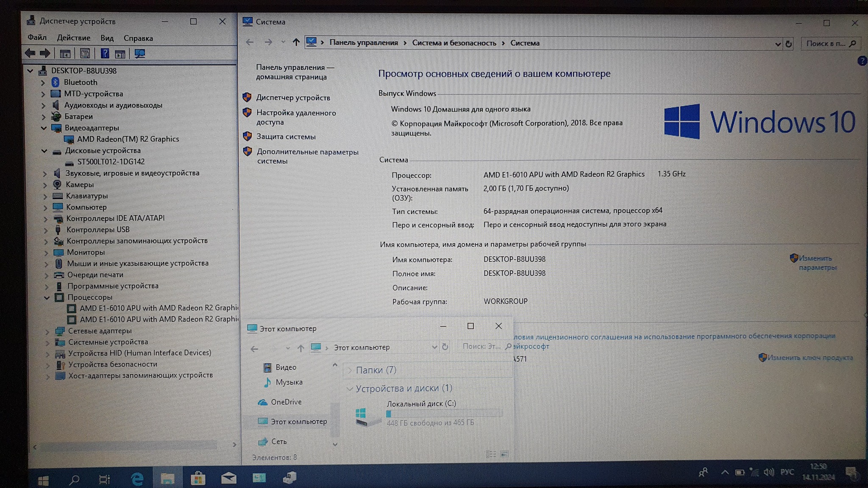Click the Device Manager horizontal scrollbar
The image size is (868, 488).
pos(127,445)
